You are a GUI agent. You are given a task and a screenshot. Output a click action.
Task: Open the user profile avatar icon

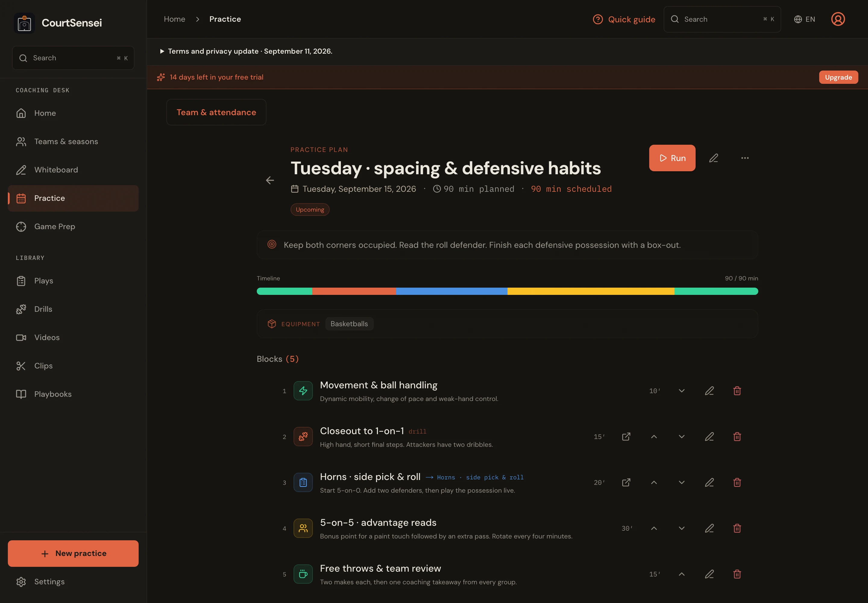pos(838,19)
